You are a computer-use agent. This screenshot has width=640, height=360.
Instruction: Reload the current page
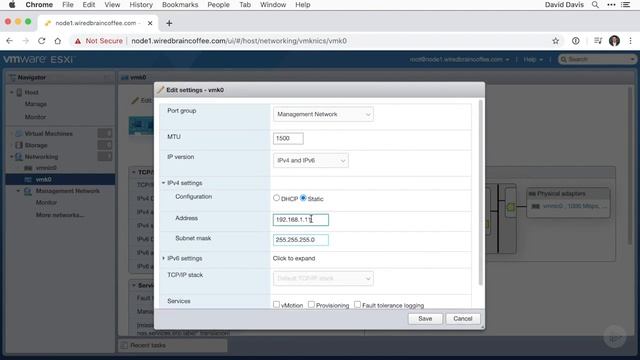41,41
